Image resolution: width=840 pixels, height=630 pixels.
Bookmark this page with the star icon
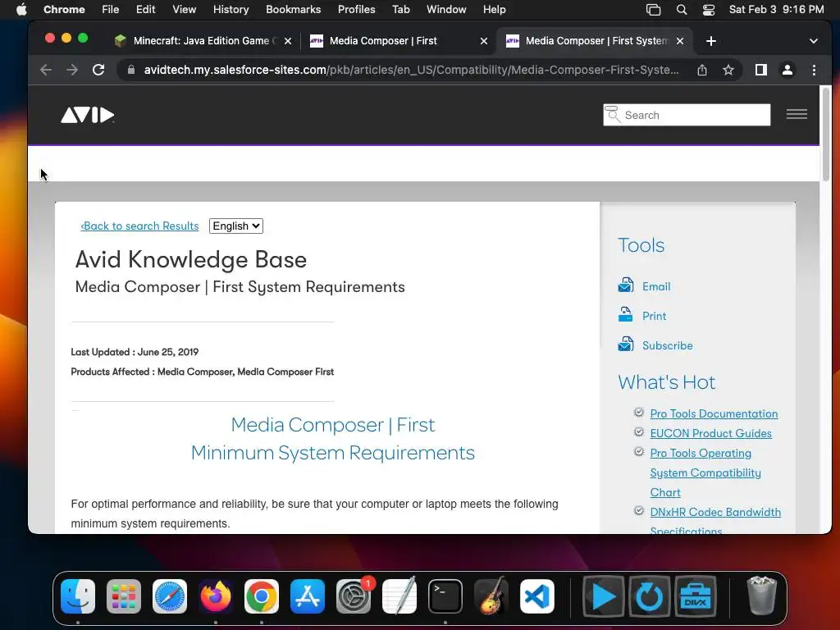tap(728, 70)
